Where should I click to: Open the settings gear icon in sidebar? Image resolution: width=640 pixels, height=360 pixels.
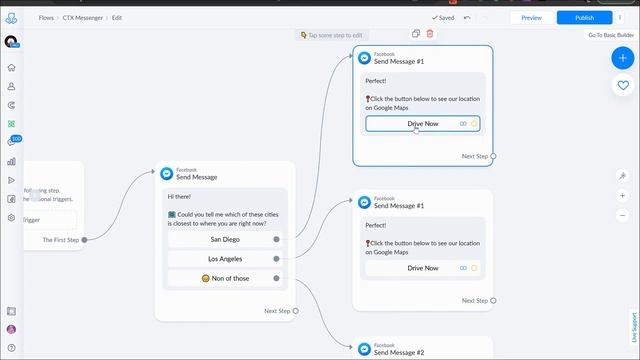click(x=11, y=218)
